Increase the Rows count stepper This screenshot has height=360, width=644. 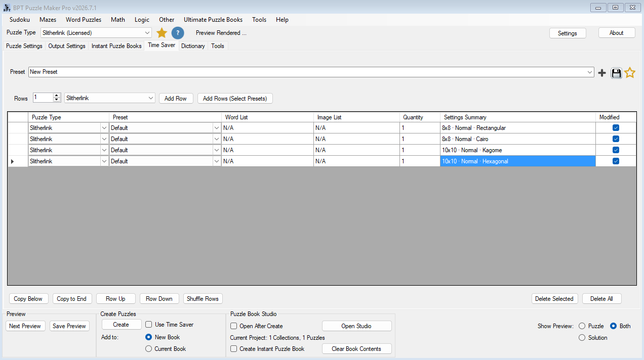pos(57,96)
